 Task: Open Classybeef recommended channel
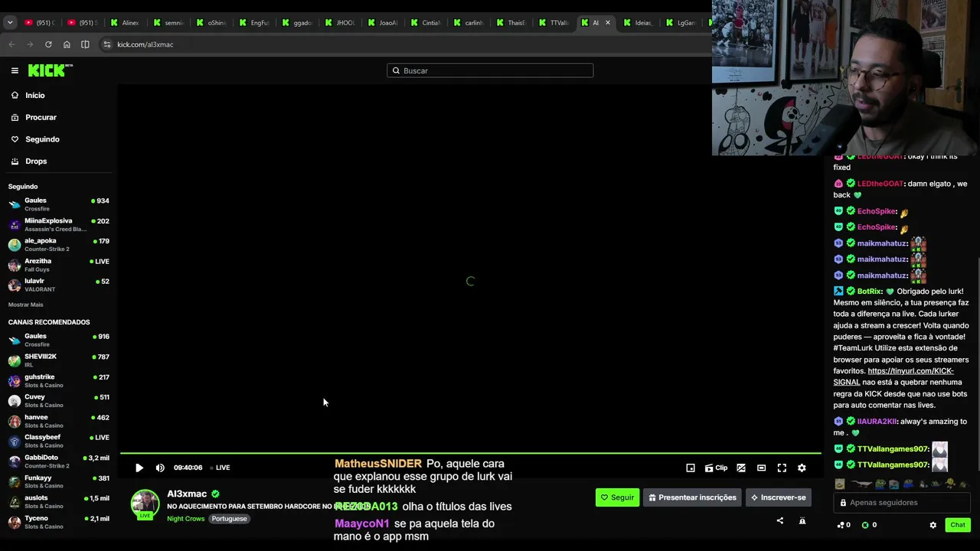(x=58, y=442)
